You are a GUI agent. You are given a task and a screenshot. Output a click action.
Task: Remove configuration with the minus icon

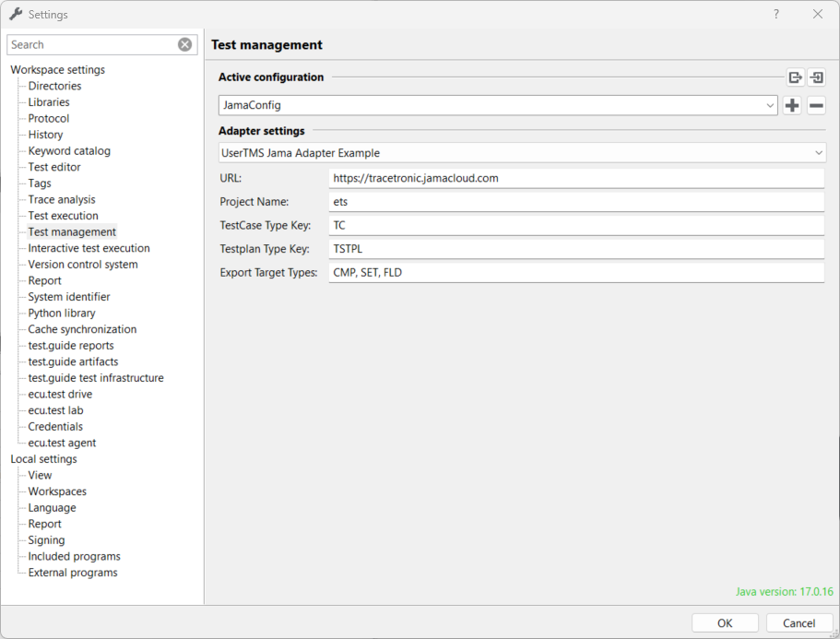coord(816,105)
